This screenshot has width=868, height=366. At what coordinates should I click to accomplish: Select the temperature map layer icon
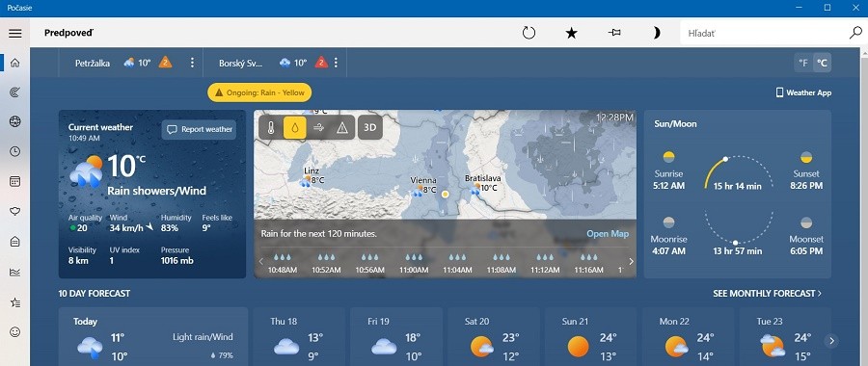click(271, 128)
